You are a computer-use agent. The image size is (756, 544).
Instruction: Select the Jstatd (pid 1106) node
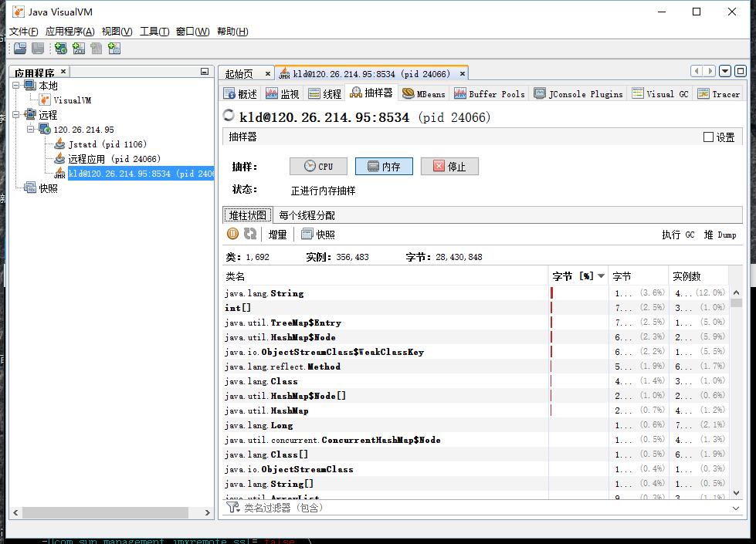coord(107,144)
